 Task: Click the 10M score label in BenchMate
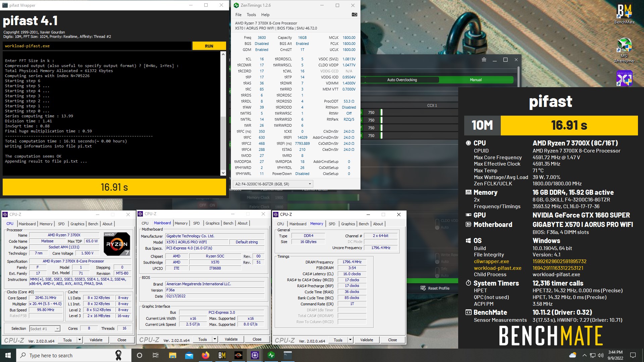point(482,125)
